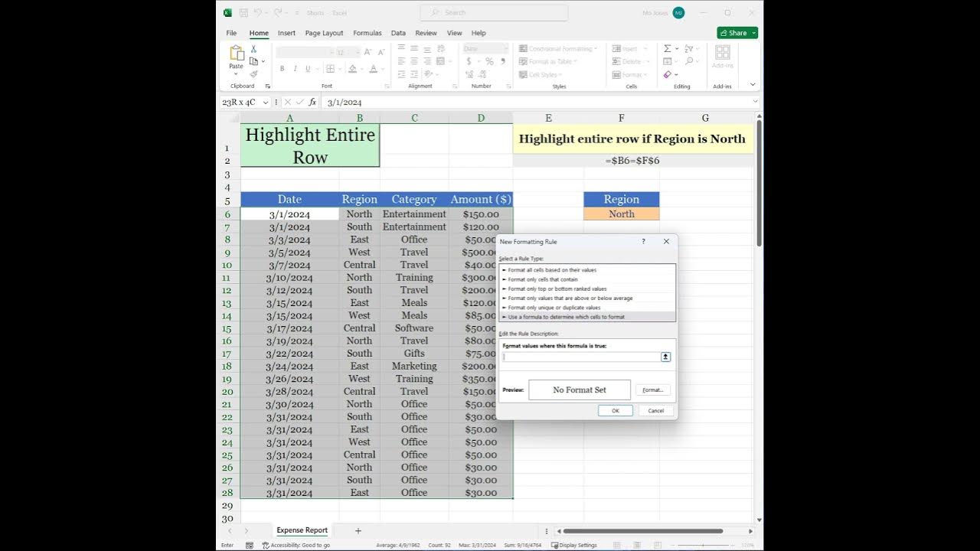980x551 pixels.
Task: Click the Fill down icon in Editing
Action: click(x=667, y=61)
